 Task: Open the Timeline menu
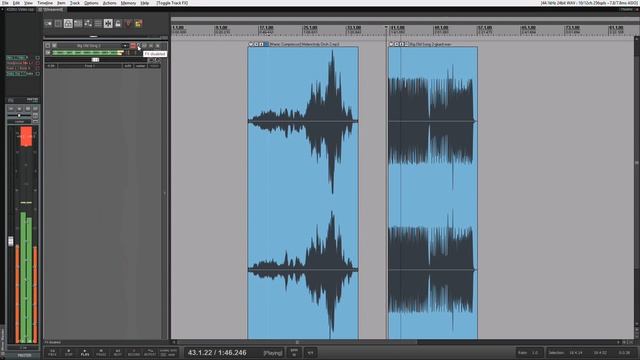pyautogui.click(x=45, y=3)
